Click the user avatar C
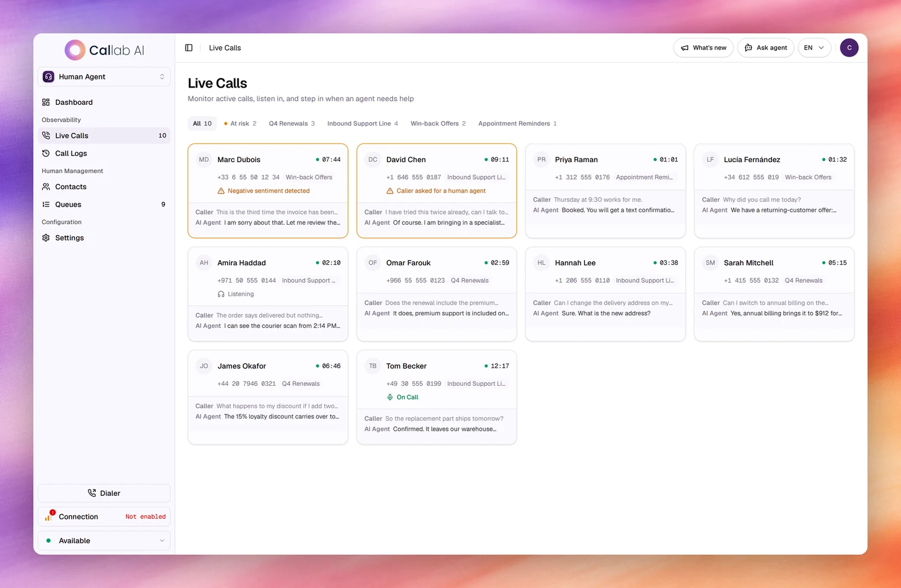The image size is (901, 588). 849,48
